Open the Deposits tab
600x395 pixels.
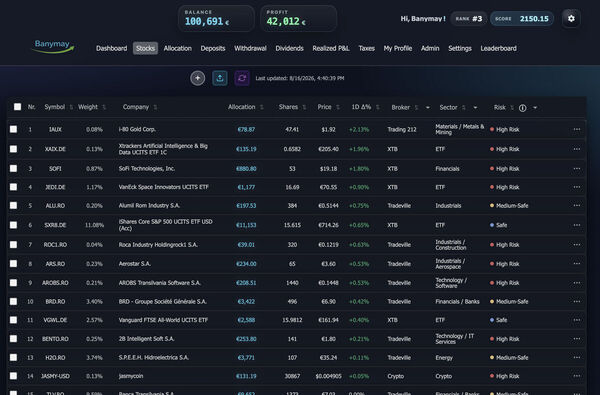pos(213,48)
